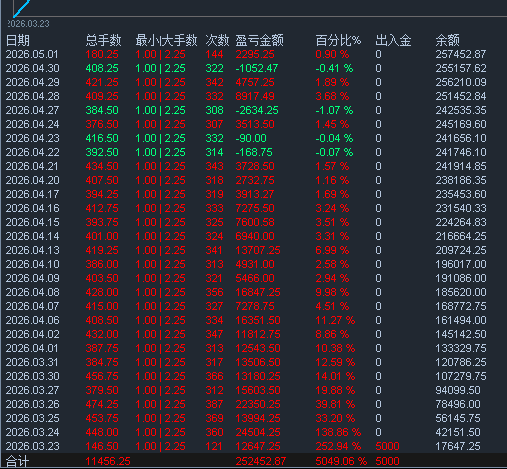Click the 盈亏金额 column header
The width and height of the screenshot is (507, 469).
[259, 41]
